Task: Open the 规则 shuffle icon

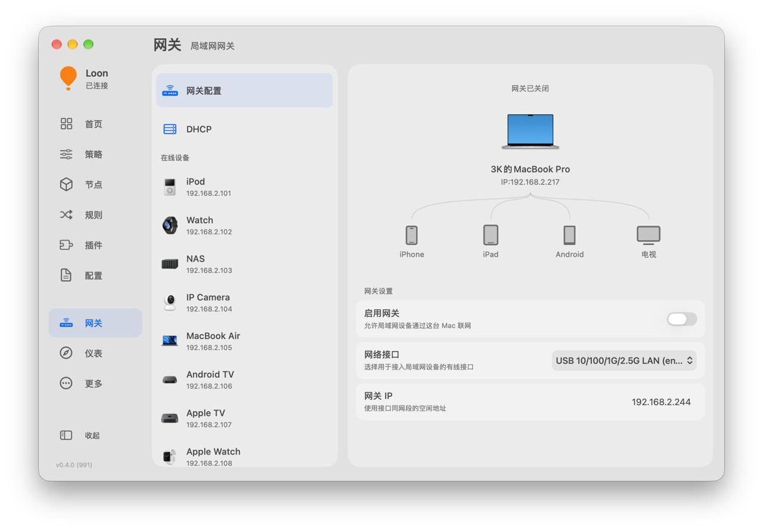Action: point(66,214)
